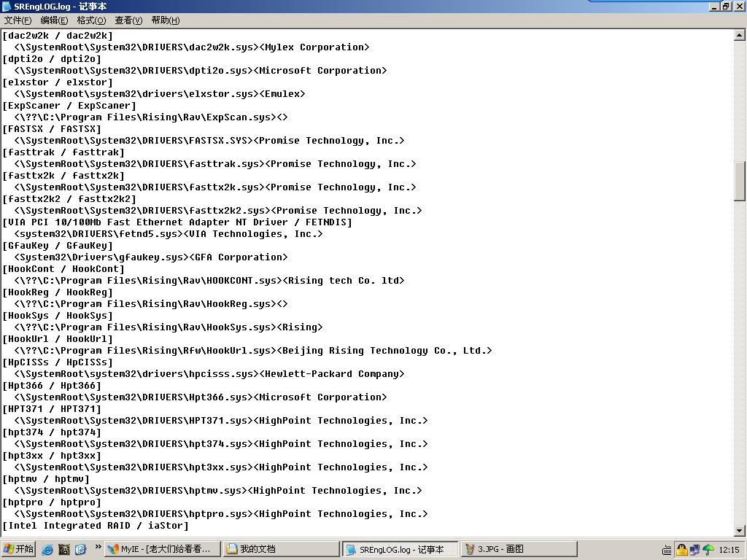Click the line [hpt374 / hpt374]
747x560 pixels.
coord(52,432)
